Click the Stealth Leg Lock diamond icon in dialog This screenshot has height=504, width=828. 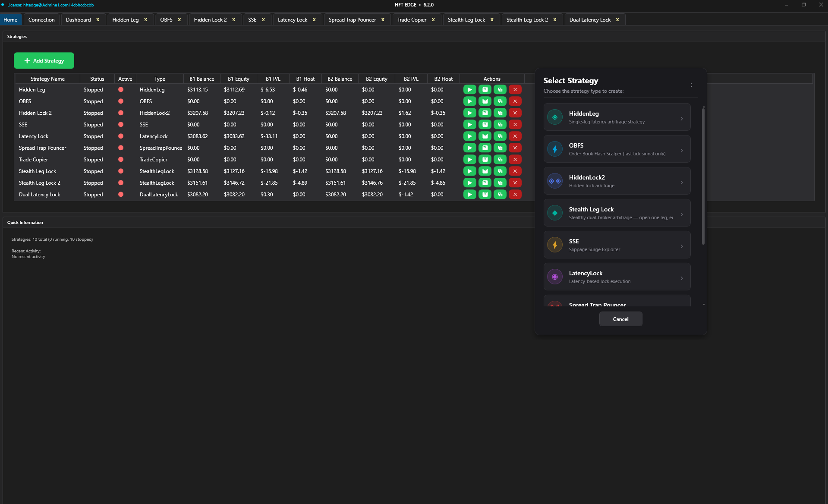[555, 213]
